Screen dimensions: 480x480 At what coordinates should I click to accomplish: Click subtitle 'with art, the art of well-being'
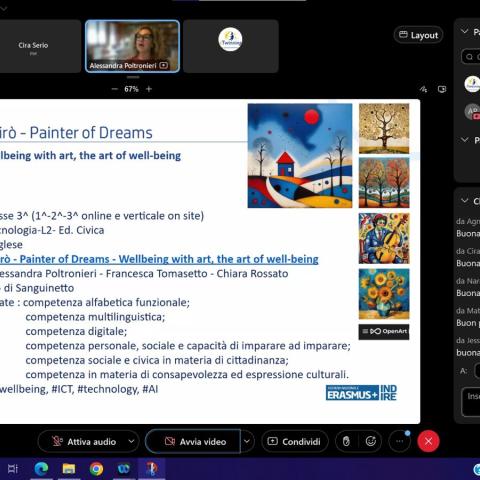tap(107, 155)
